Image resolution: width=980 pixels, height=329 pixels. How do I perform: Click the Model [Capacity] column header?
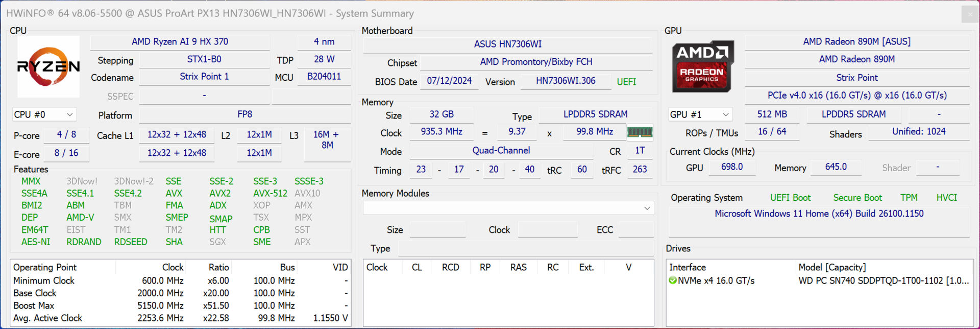[832, 267]
